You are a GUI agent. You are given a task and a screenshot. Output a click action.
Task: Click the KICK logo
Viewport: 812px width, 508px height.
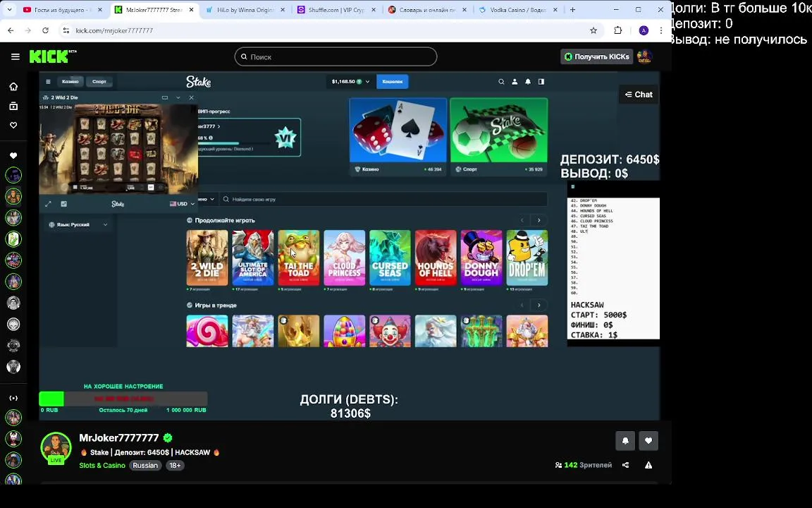tap(52, 56)
